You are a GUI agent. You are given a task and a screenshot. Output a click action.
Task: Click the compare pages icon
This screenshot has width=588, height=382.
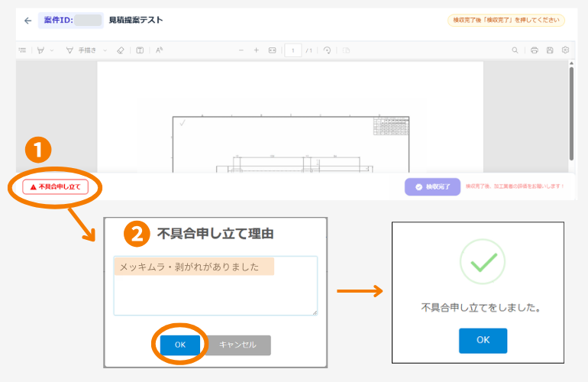pos(346,50)
